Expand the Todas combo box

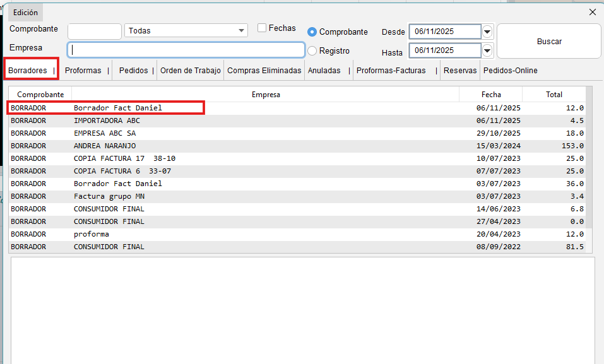tap(242, 31)
